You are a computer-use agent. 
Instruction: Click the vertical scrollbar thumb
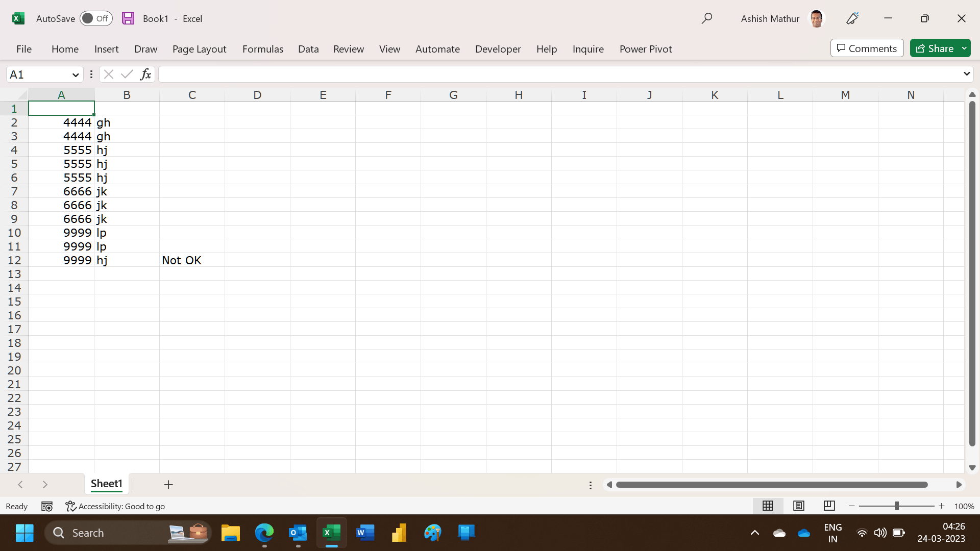pos(972,273)
